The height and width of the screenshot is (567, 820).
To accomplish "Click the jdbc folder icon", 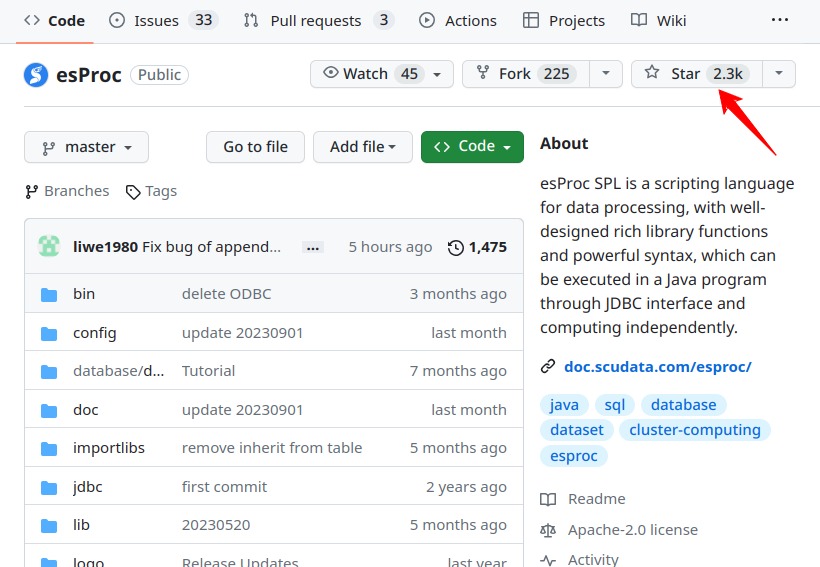I will click(49, 487).
